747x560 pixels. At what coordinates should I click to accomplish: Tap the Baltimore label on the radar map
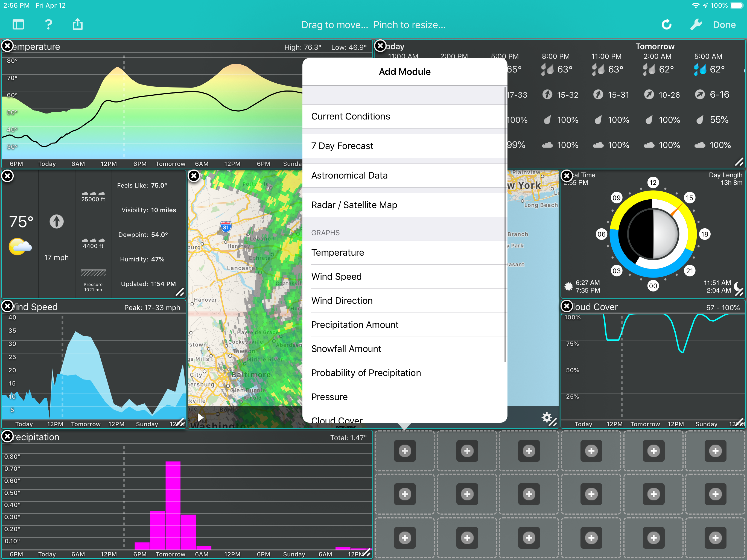251,375
